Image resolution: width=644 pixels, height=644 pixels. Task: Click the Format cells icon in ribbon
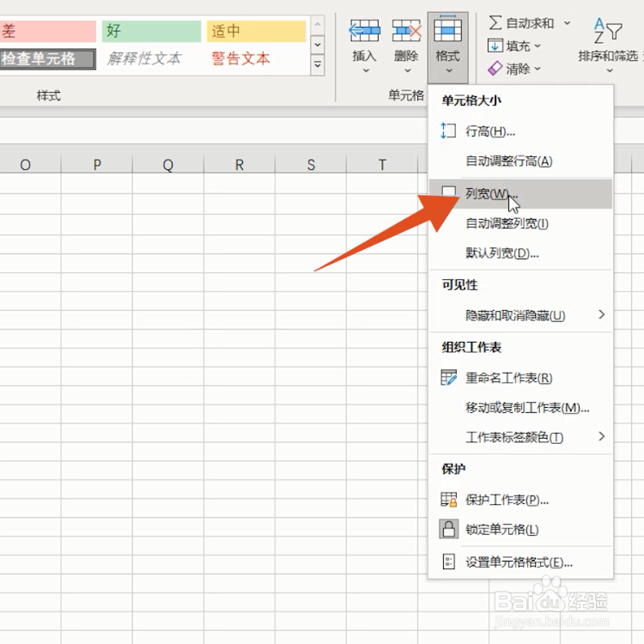click(447, 28)
